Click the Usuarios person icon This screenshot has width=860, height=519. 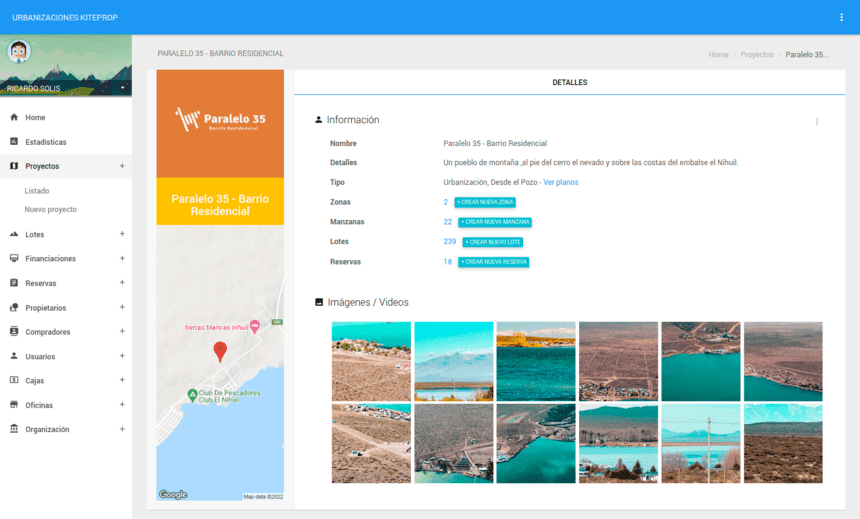coord(14,356)
